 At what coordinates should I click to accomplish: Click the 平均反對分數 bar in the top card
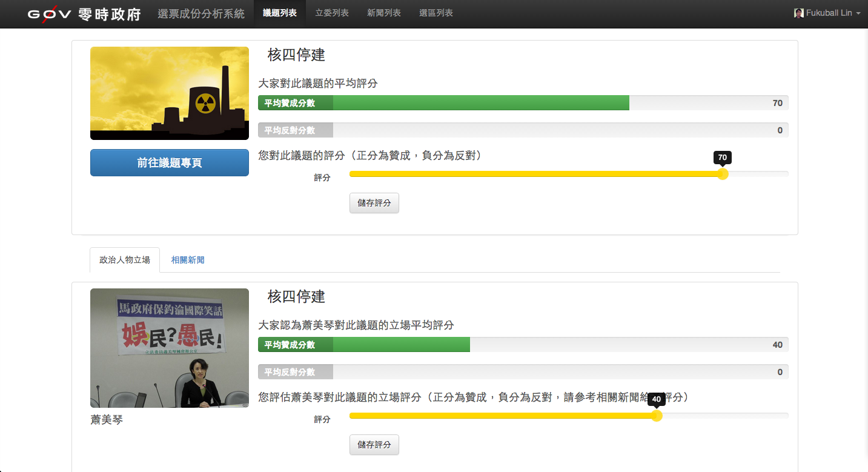(x=523, y=130)
